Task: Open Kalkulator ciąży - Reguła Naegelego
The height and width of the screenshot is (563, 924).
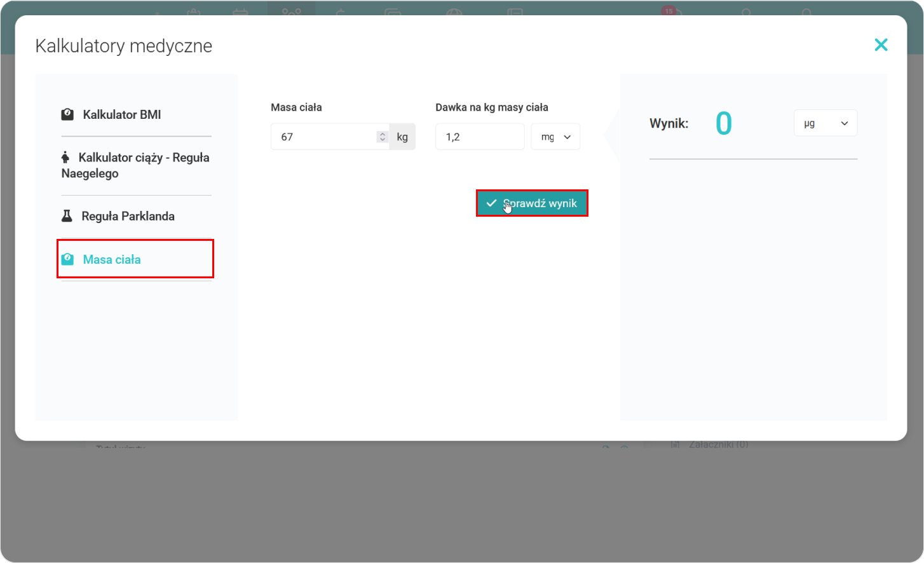Action: point(135,165)
